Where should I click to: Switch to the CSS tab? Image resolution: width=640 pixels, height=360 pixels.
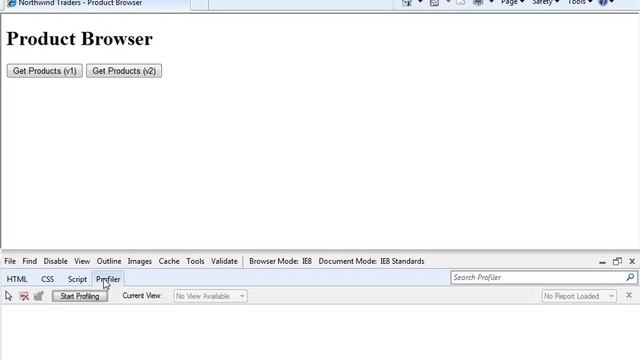point(47,279)
